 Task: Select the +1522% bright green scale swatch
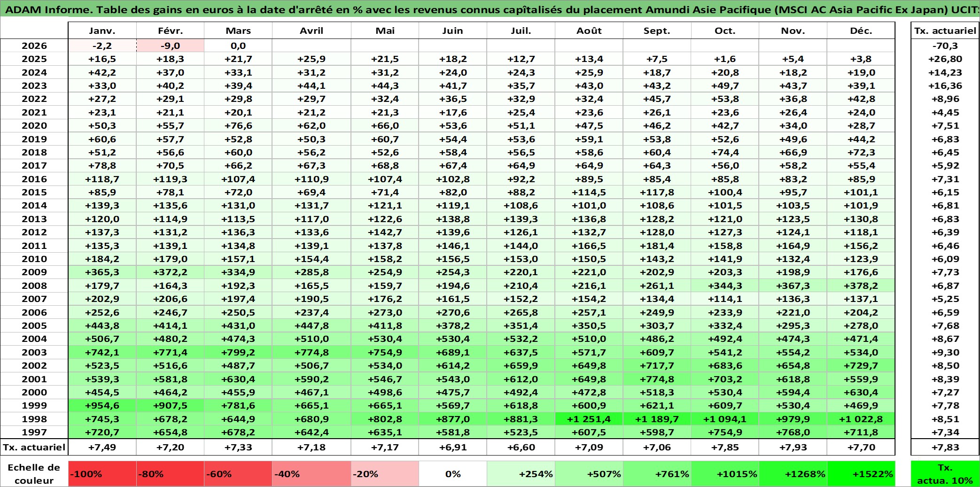click(861, 474)
